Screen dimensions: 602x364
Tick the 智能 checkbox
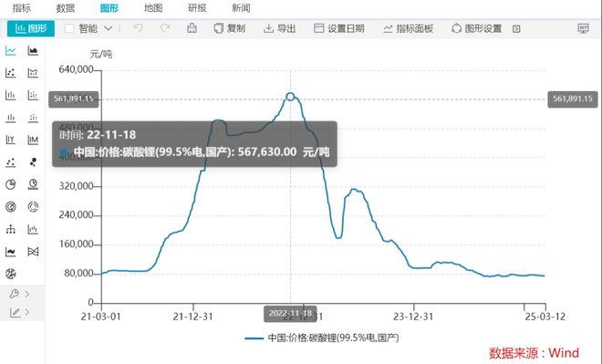(x=69, y=28)
